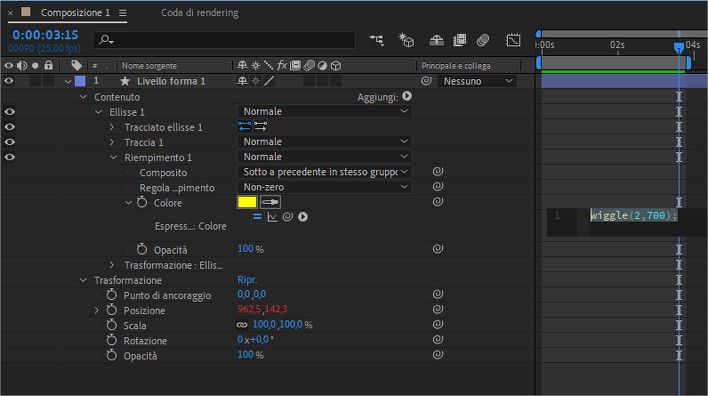Open the Ellisse 1 Normale blend mode dropdown

pyautogui.click(x=324, y=111)
